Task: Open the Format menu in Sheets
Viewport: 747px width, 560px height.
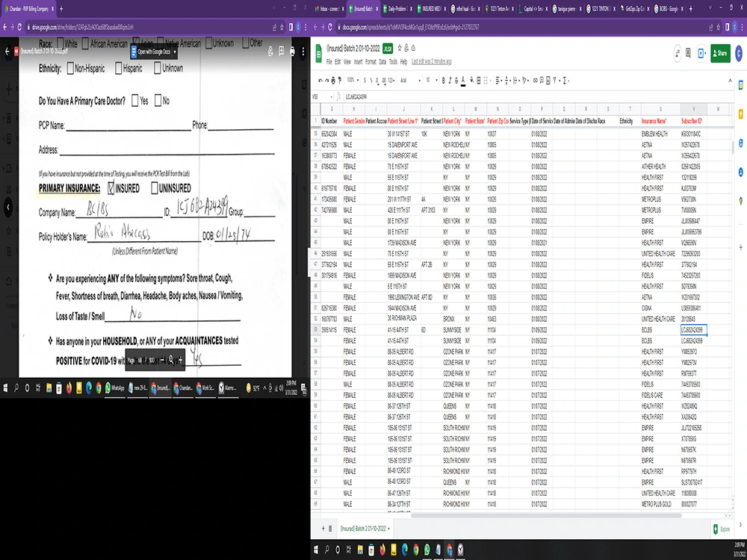Action: point(371,62)
